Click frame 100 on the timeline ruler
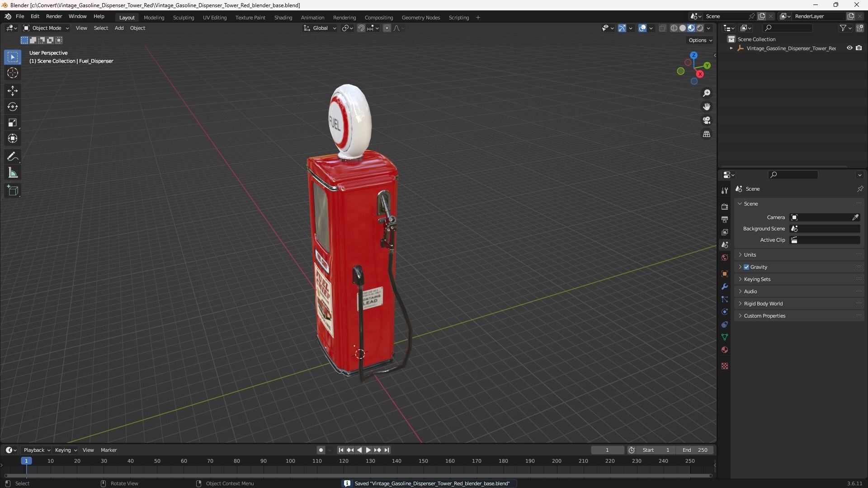868x488 pixels. pyautogui.click(x=290, y=461)
